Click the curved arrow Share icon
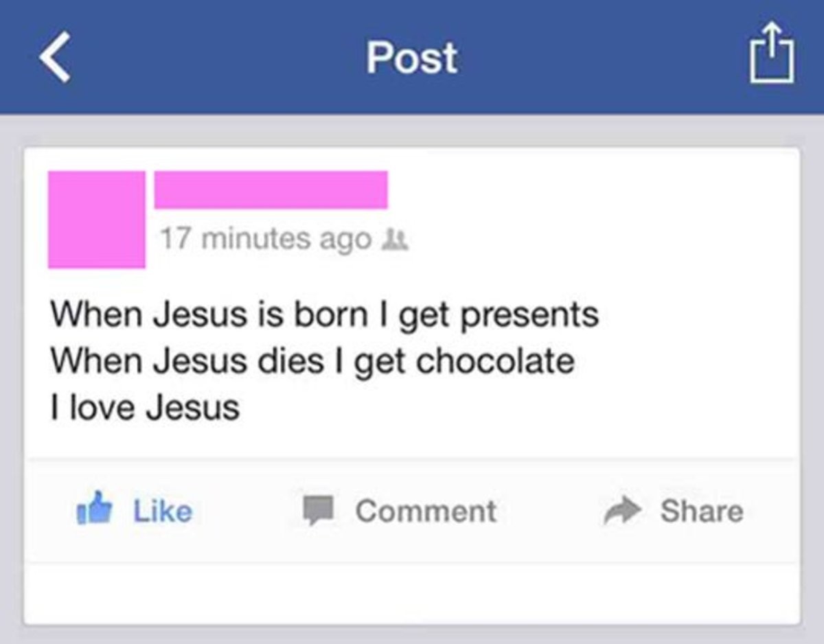 click(621, 510)
